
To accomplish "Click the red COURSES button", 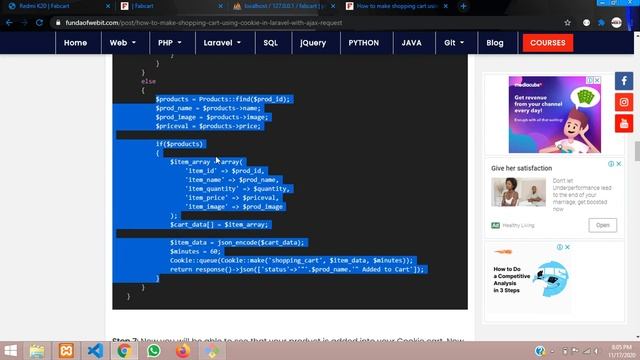I will [548, 43].
